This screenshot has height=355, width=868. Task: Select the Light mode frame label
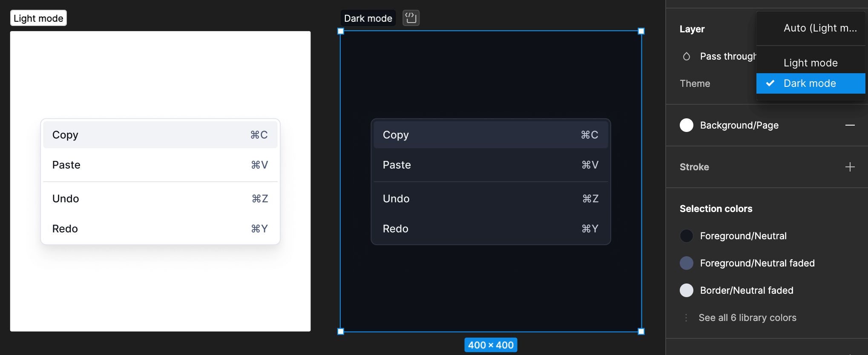pos(38,18)
